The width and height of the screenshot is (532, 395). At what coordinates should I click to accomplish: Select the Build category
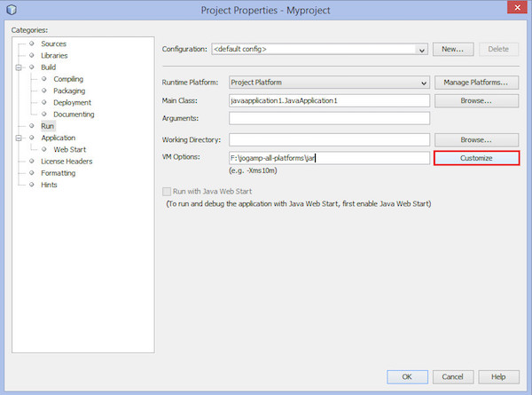pyautogui.click(x=48, y=67)
